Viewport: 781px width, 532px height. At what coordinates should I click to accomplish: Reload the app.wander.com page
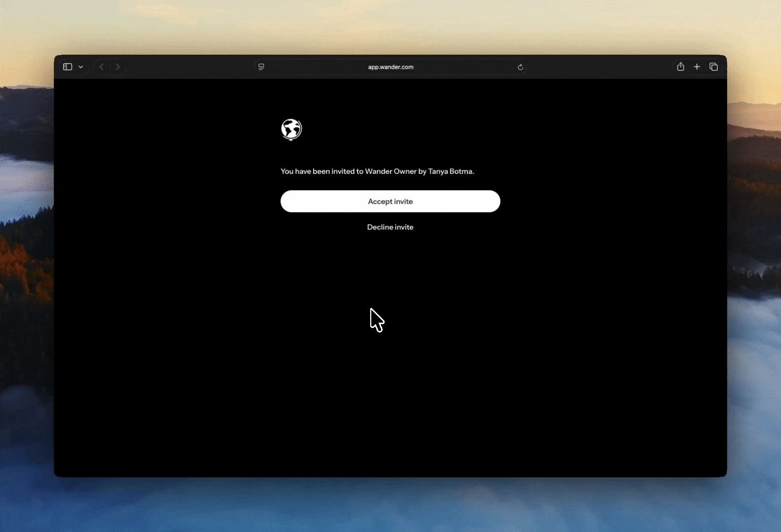click(520, 67)
